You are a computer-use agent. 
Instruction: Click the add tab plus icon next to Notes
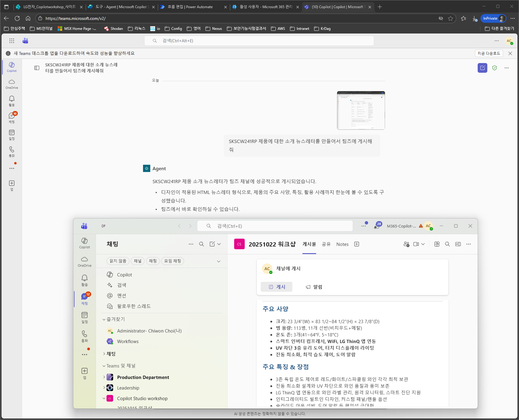coord(357,244)
